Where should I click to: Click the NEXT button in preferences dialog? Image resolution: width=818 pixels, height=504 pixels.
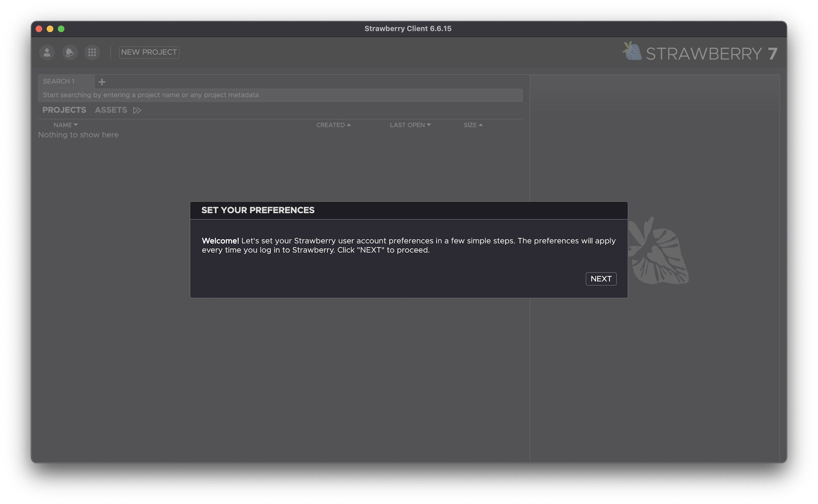click(x=601, y=279)
